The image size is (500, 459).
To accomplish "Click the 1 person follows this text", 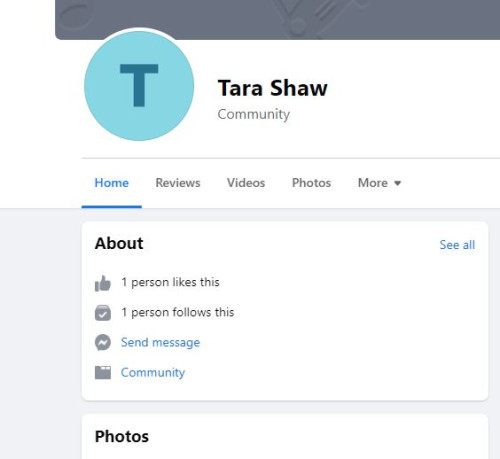I will point(178,312).
